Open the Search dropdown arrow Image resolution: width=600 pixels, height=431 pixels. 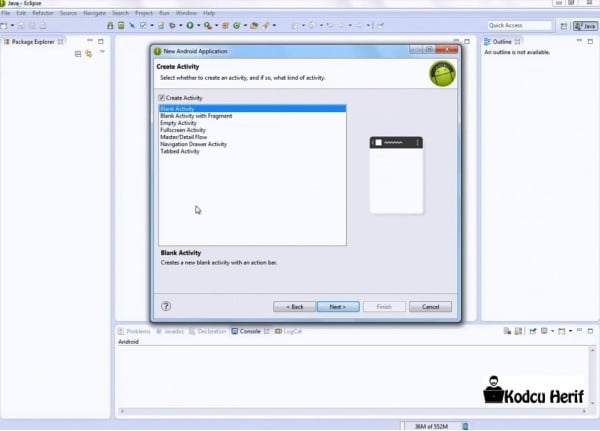pos(274,26)
